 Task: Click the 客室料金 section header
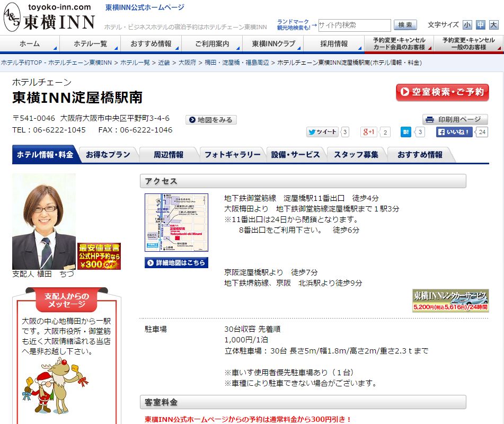[303, 402]
